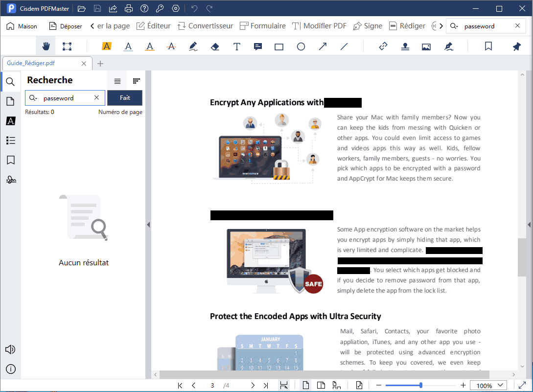Screen dimensions: 533x392
Task: Select the eraser tool in annotation toolbar
Action: pos(214,46)
